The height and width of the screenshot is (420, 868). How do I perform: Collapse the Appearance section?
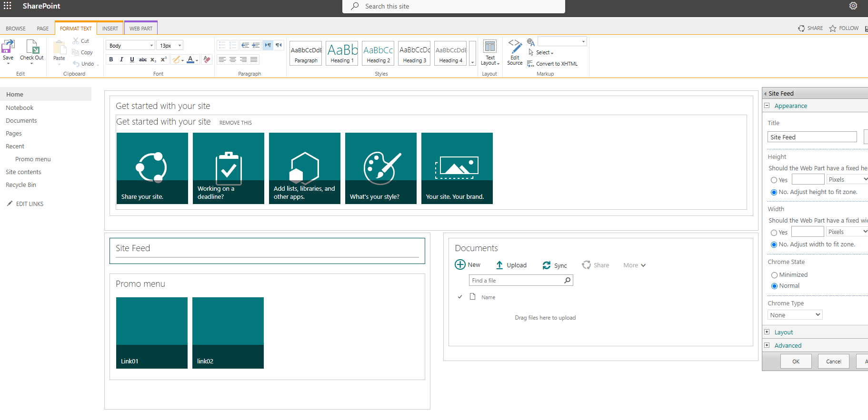[x=767, y=106]
